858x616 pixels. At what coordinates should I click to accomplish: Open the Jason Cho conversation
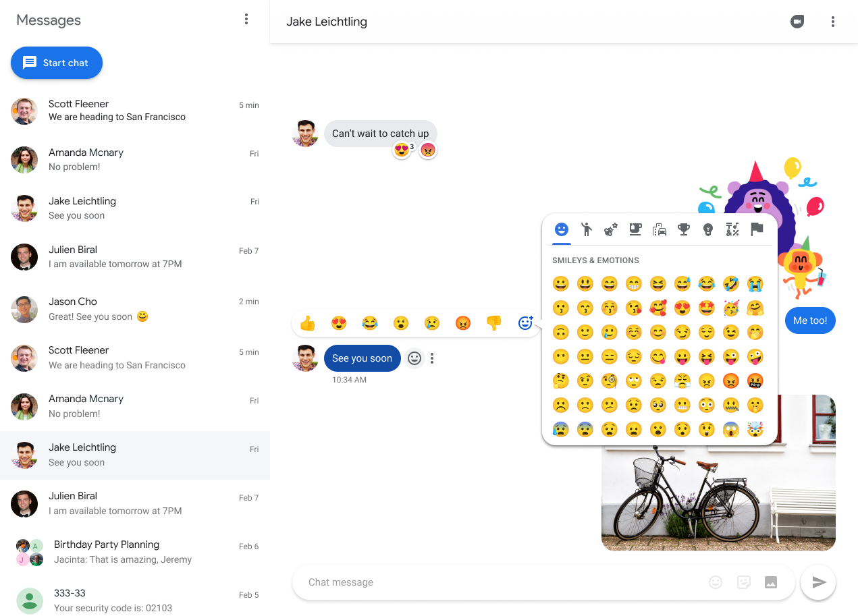(x=135, y=309)
